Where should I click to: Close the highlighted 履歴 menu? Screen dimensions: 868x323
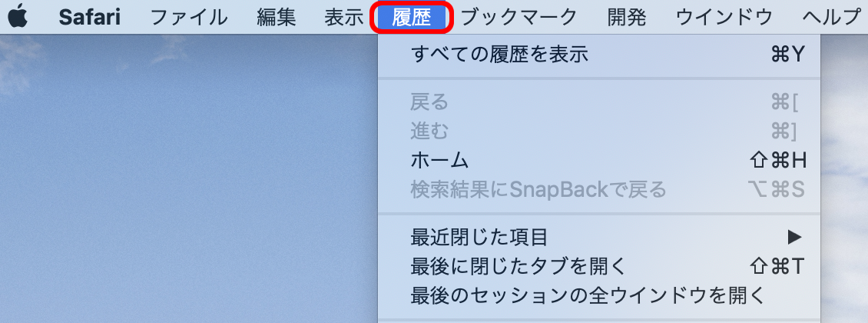coord(411,17)
